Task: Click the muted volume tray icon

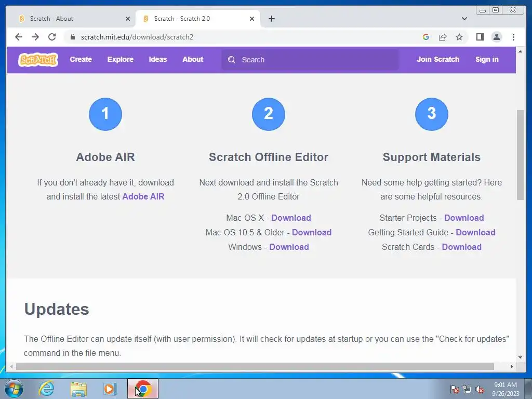Action: tap(480, 389)
